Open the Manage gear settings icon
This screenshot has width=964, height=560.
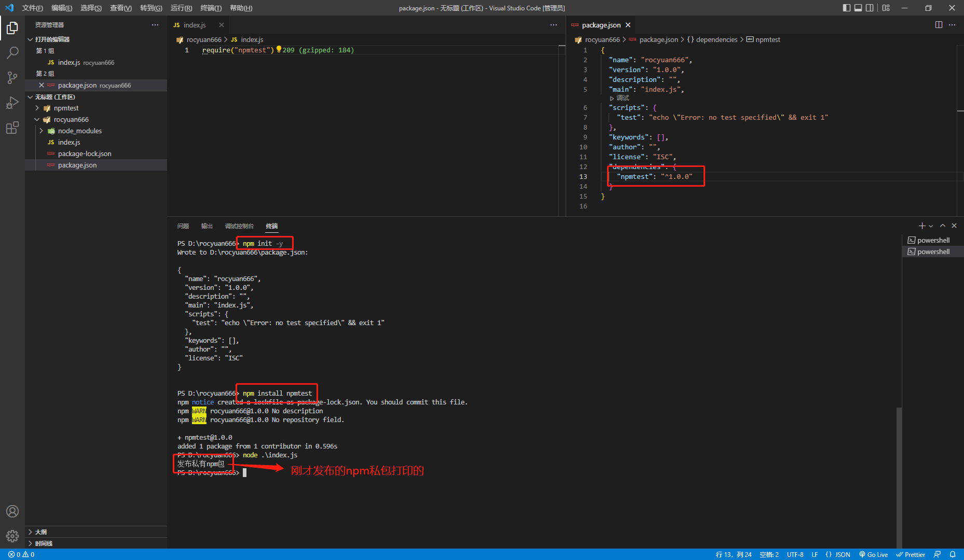(x=12, y=536)
